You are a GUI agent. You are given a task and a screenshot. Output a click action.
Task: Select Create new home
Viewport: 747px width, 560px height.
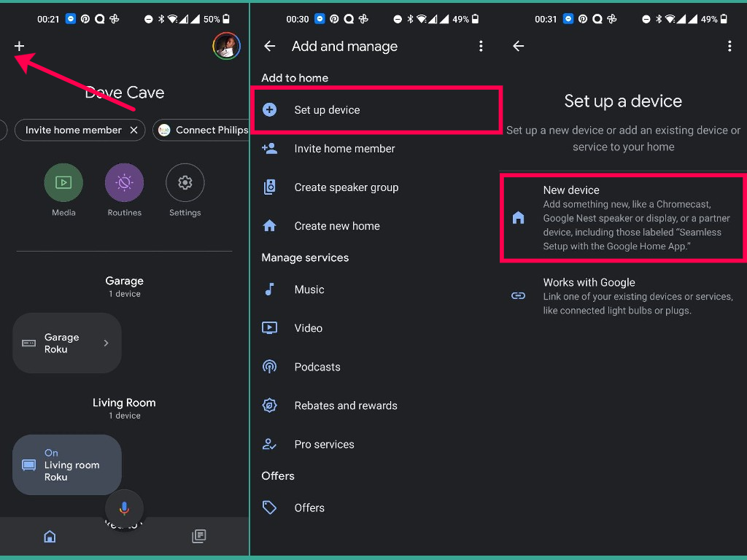tap(374, 226)
